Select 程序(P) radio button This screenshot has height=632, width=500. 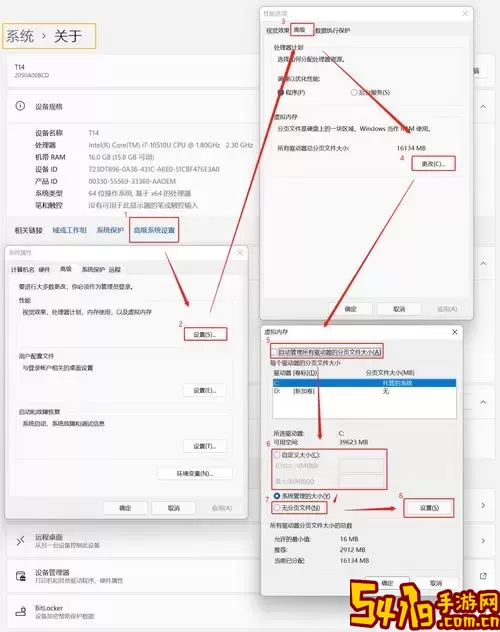(x=281, y=92)
